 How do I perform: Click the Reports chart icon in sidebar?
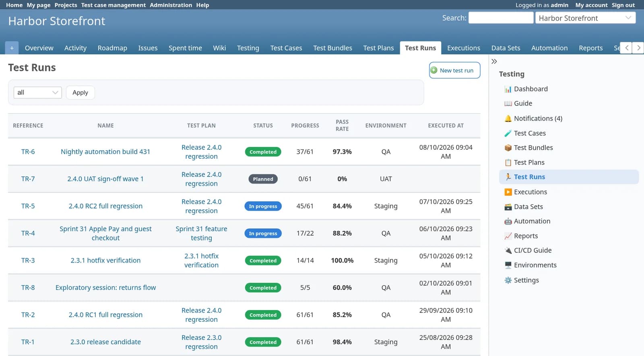508,236
